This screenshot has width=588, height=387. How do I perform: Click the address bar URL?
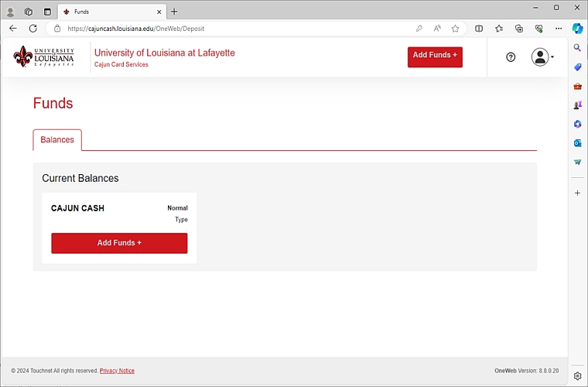point(135,29)
